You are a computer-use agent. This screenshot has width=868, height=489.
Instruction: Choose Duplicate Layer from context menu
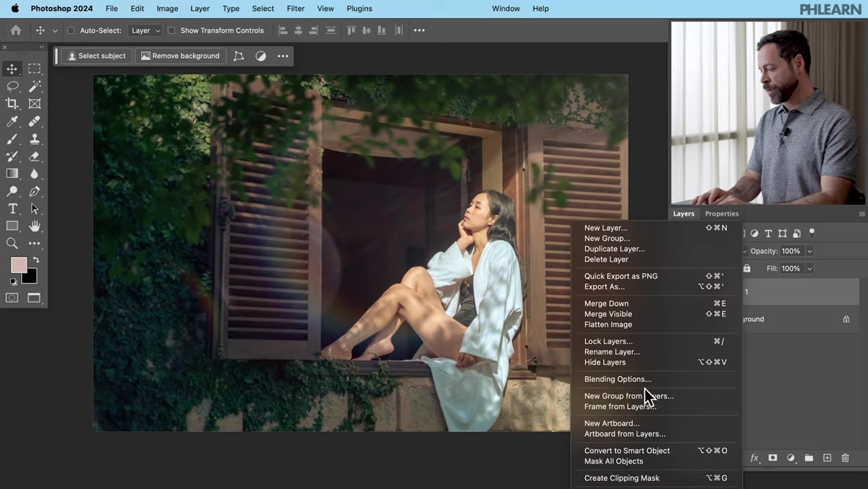(615, 249)
